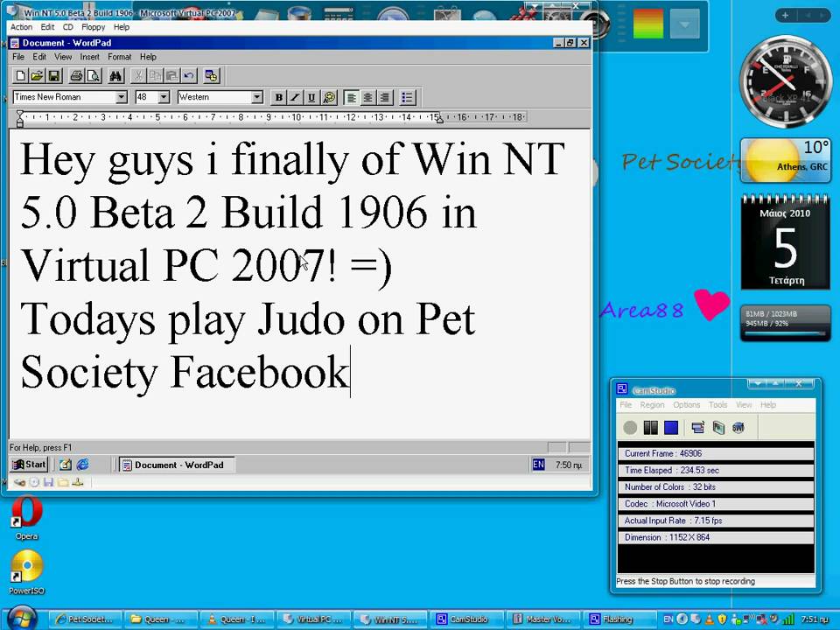Cut selection with the scissors icon

[x=138, y=76]
